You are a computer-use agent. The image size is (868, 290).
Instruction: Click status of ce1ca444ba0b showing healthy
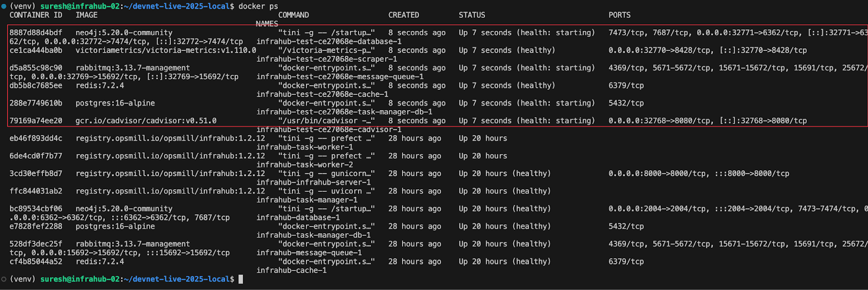click(507, 50)
